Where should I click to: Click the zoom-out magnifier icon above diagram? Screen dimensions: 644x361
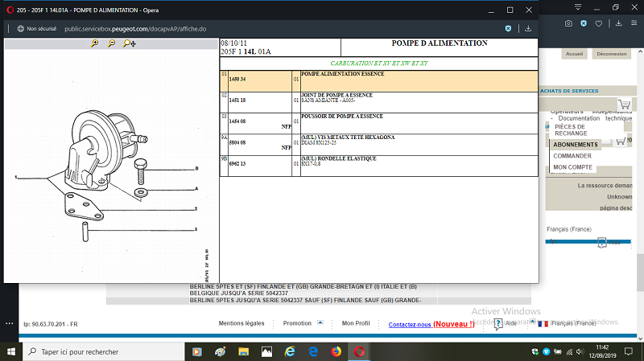(111, 43)
